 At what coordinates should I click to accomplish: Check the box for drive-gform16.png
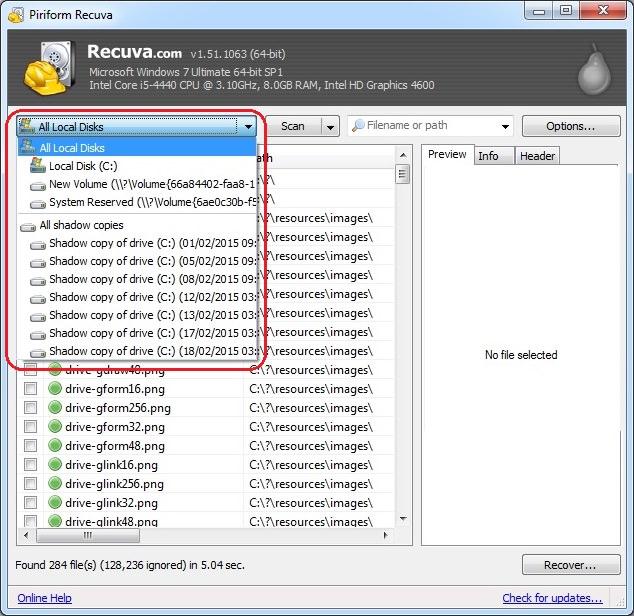pyautogui.click(x=30, y=389)
